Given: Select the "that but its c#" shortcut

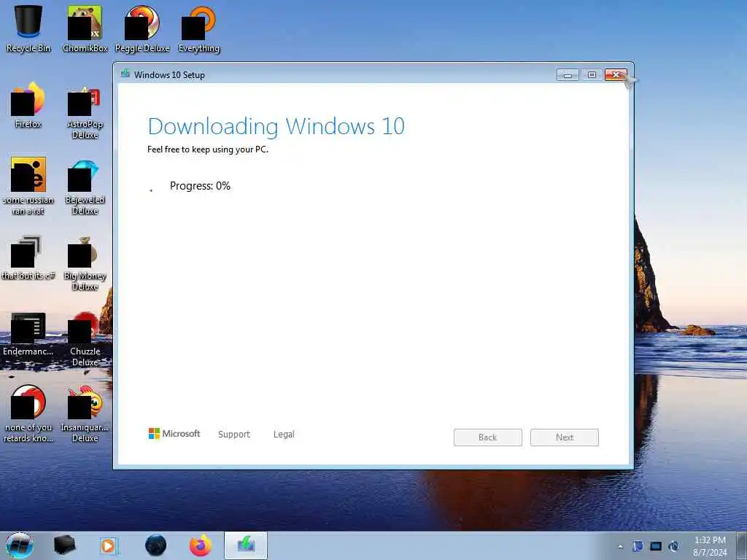Looking at the screenshot, I should tap(28, 257).
